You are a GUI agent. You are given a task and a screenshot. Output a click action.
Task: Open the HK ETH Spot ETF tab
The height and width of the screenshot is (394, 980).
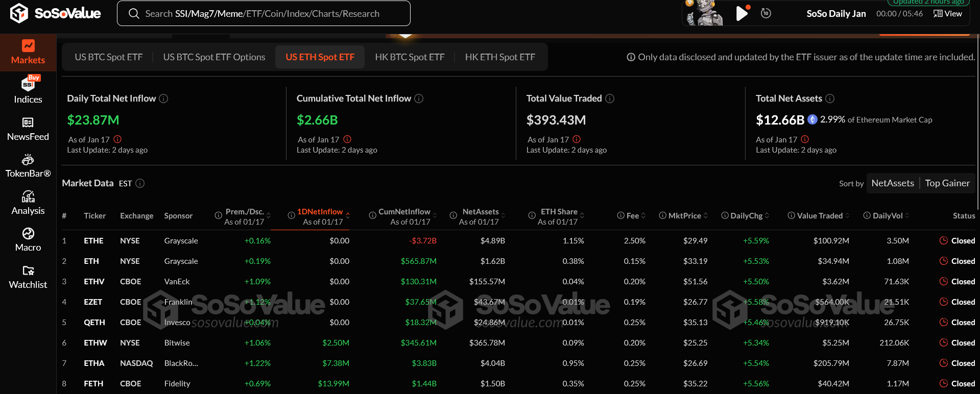point(500,57)
